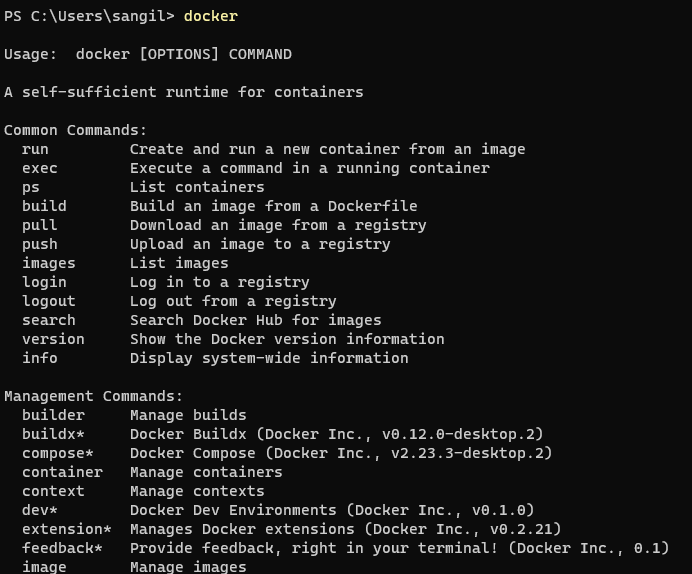
Task: Click the 'version' command name
Action: coord(53,339)
